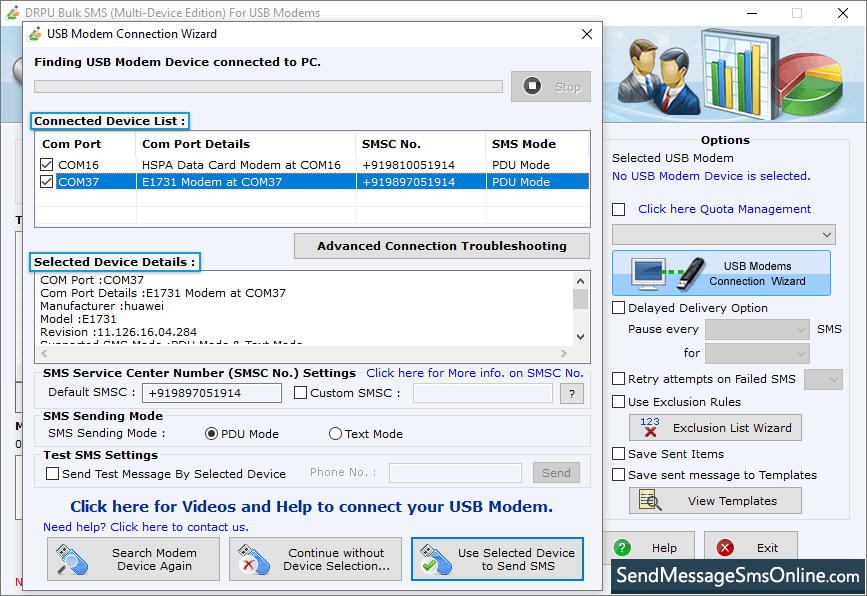This screenshot has height=596, width=867.
Task: Click the SMSC No. column header
Action: pos(391,144)
